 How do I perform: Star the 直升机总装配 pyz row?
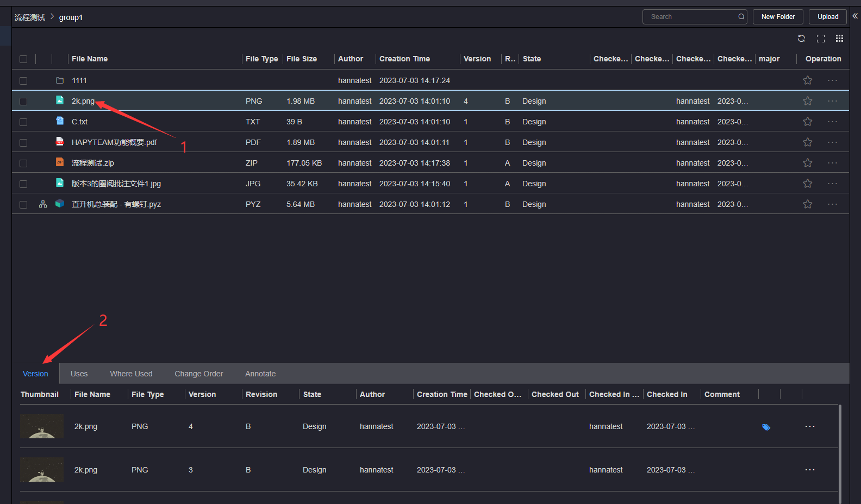click(808, 204)
